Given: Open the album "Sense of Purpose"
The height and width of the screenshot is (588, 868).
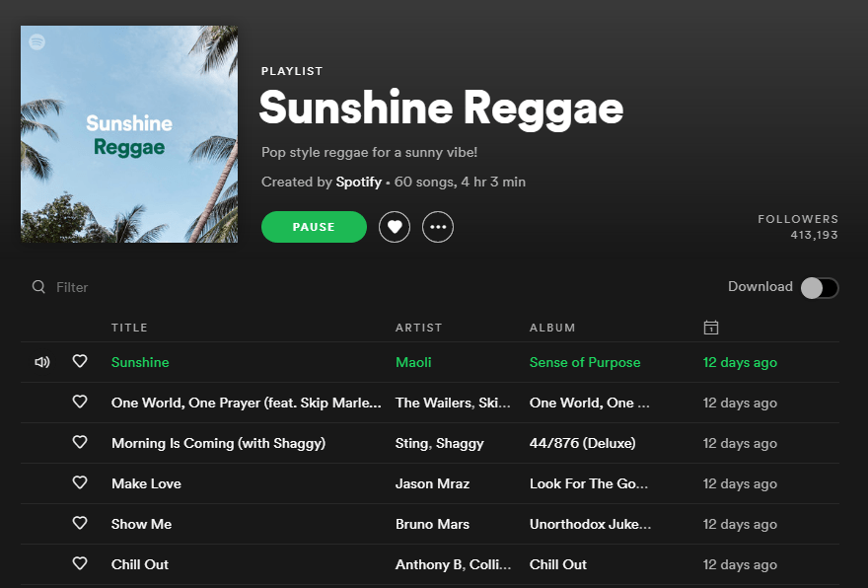Looking at the screenshot, I should click(585, 361).
